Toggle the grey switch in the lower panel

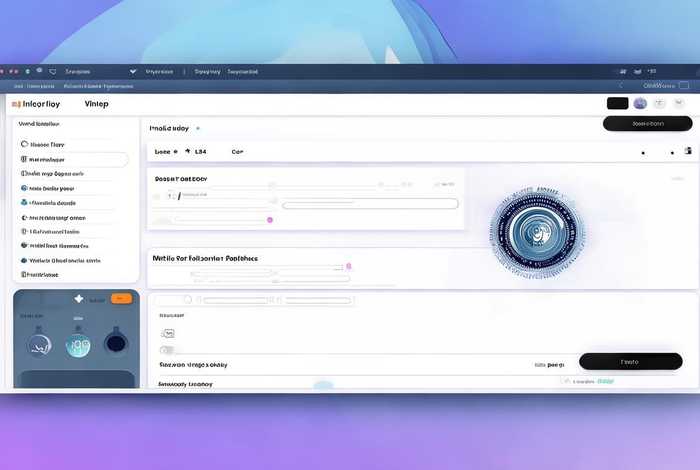pyautogui.click(x=168, y=350)
